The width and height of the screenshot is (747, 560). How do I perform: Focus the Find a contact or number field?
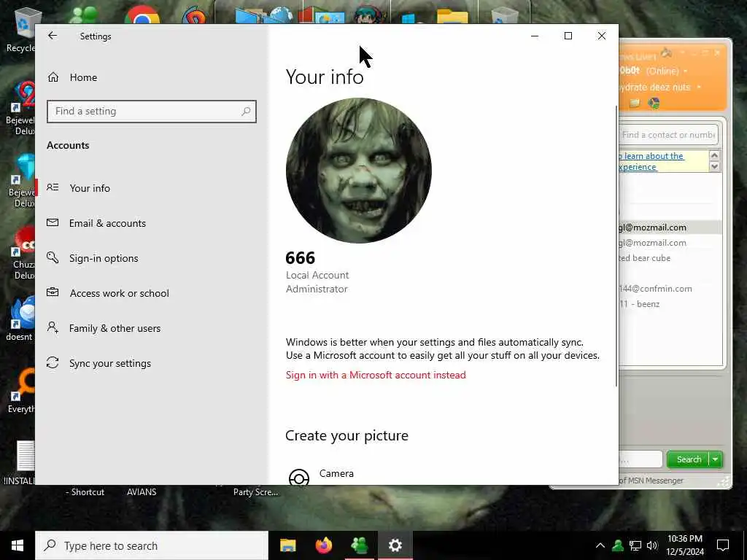point(668,135)
